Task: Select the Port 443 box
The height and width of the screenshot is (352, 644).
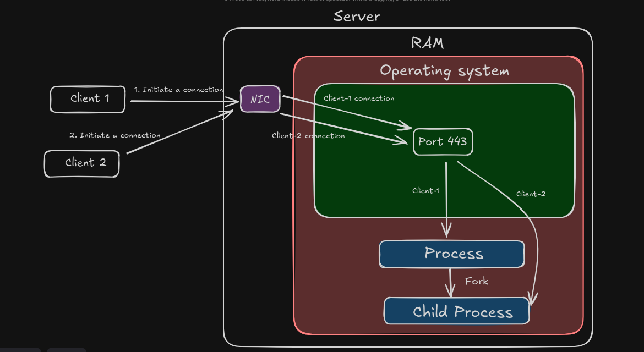Action: pos(443,141)
